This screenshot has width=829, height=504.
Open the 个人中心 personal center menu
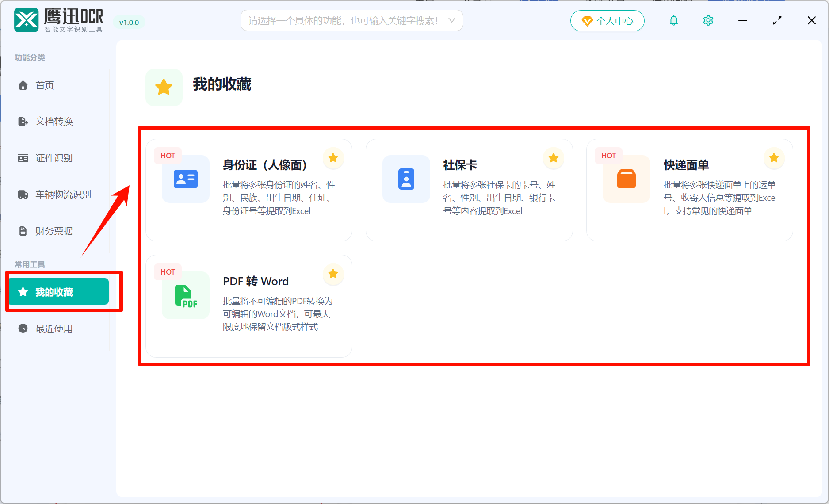[x=607, y=20]
